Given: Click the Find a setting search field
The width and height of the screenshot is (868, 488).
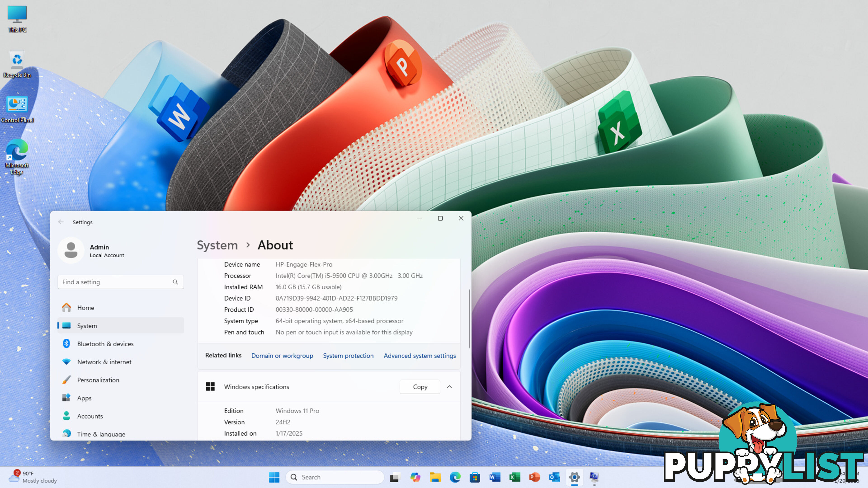Looking at the screenshot, I should click(120, 282).
